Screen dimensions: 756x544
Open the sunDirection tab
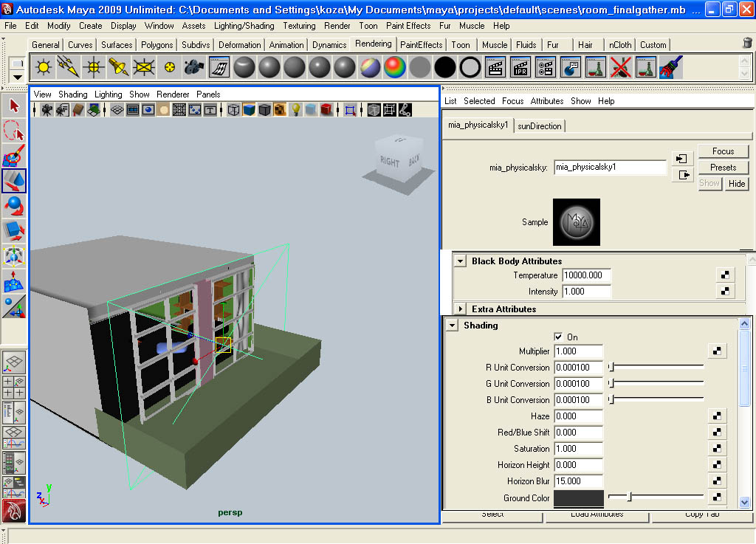tap(540, 125)
